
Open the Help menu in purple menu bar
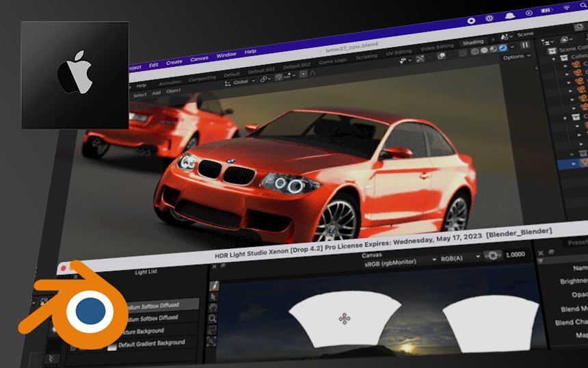[x=250, y=52]
